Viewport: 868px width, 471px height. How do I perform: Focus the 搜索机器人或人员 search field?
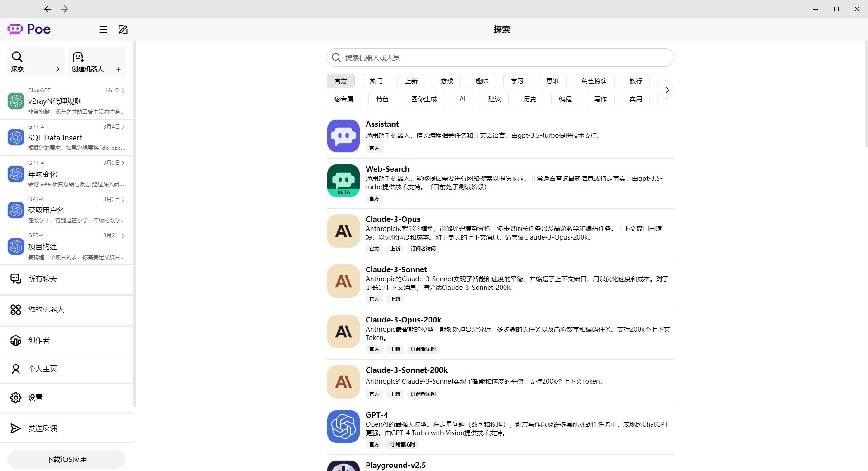point(500,58)
